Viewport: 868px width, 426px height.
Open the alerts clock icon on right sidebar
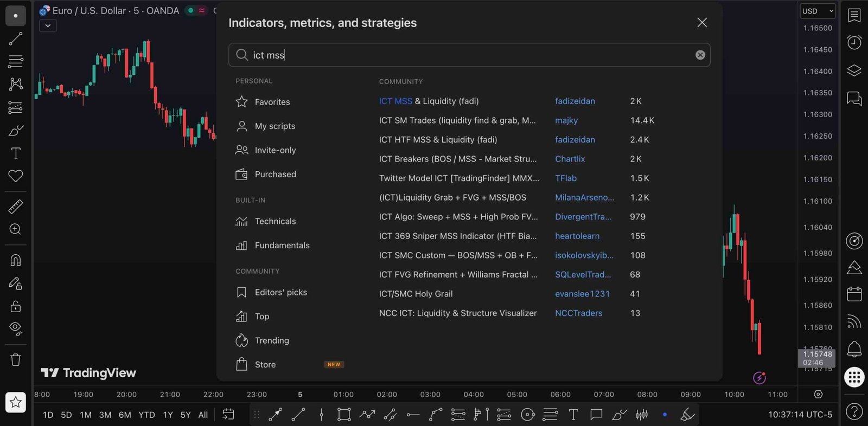[x=854, y=42]
